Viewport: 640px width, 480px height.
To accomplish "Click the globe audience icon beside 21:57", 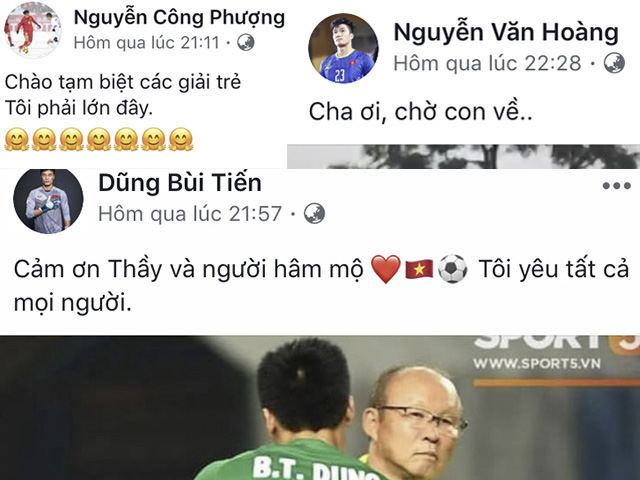I will 314,213.
